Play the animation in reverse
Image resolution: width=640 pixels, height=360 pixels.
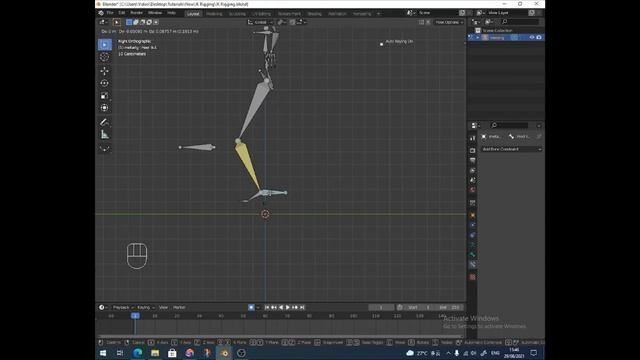click(281, 307)
